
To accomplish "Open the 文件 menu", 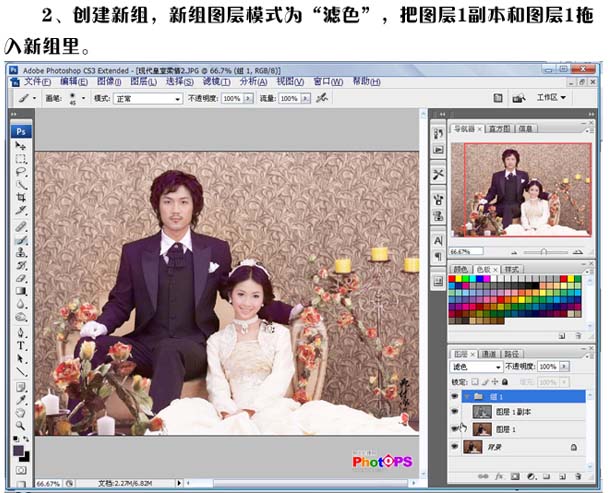I will tap(37, 81).
